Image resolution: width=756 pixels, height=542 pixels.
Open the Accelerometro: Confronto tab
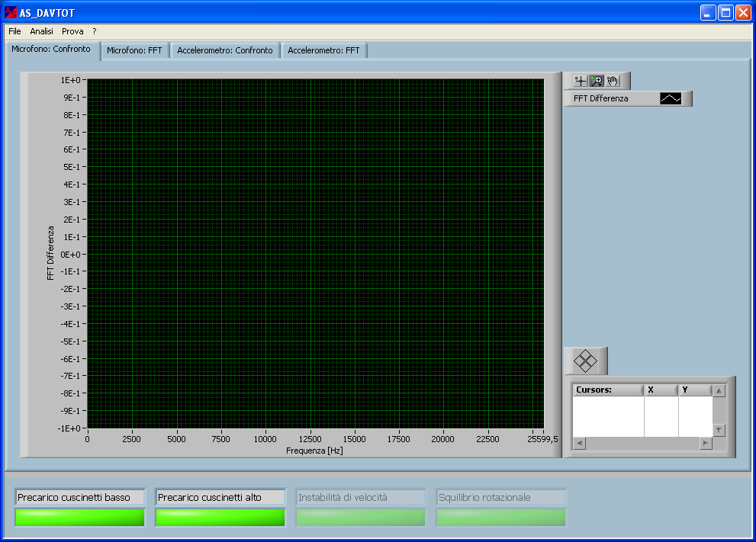[x=225, y=50]
